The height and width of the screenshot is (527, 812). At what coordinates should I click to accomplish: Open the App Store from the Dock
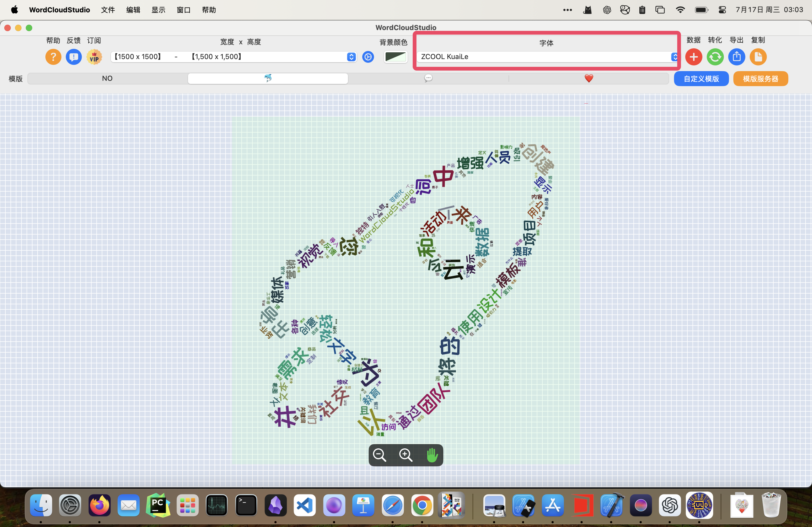(553, 505)
